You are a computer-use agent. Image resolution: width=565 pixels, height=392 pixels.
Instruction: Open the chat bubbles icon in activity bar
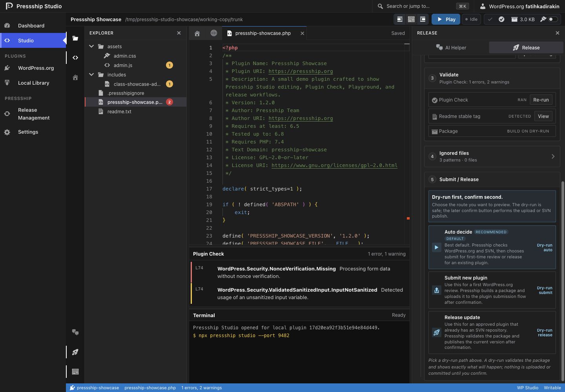coord(75,332)
